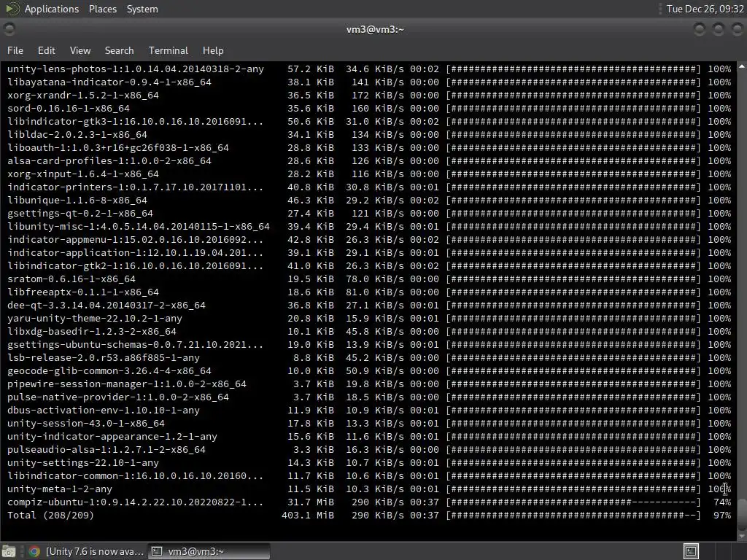
Task: Click the Total progress bar at 97%
Action: (x=573, y=516)
